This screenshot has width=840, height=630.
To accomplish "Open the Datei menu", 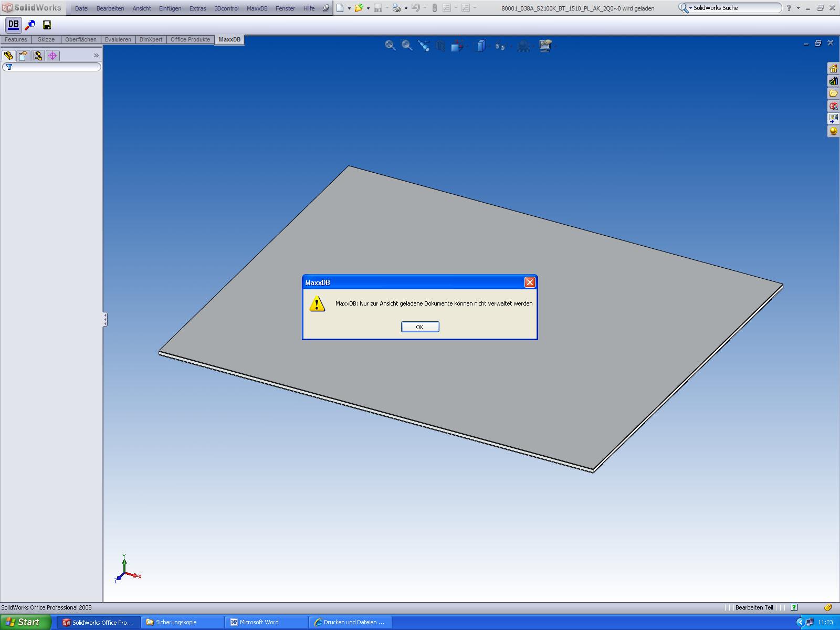I will (x=82, y=8).
